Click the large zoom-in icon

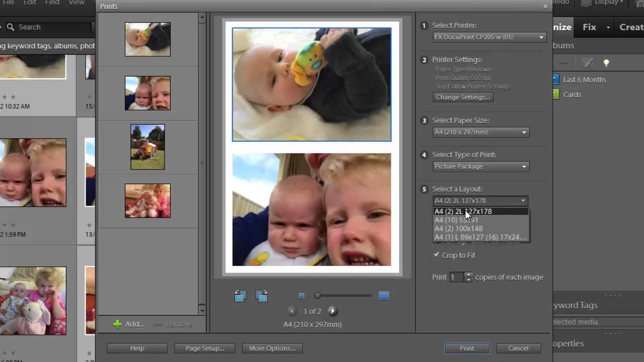tap(384, 296)
